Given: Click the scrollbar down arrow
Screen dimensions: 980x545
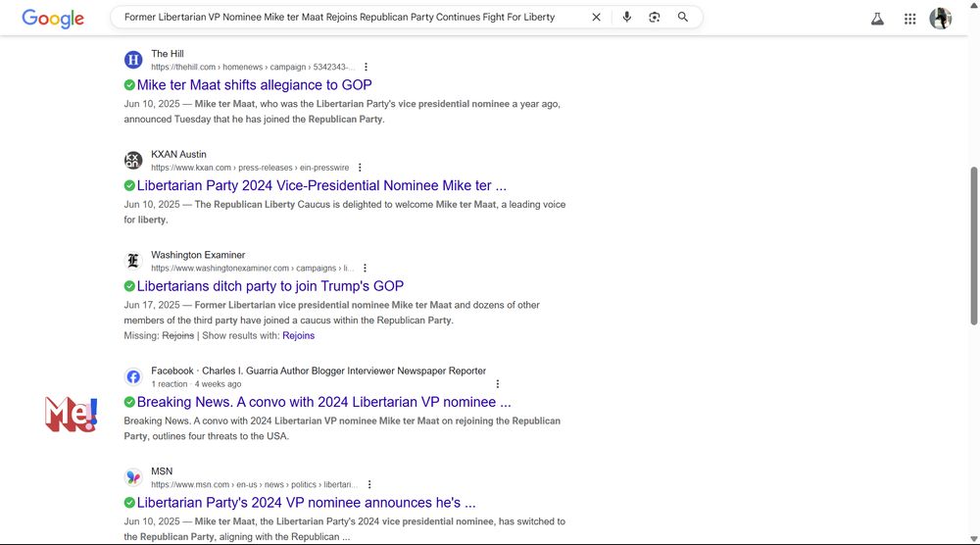Looking at the screenshot, I should point(974,539).
